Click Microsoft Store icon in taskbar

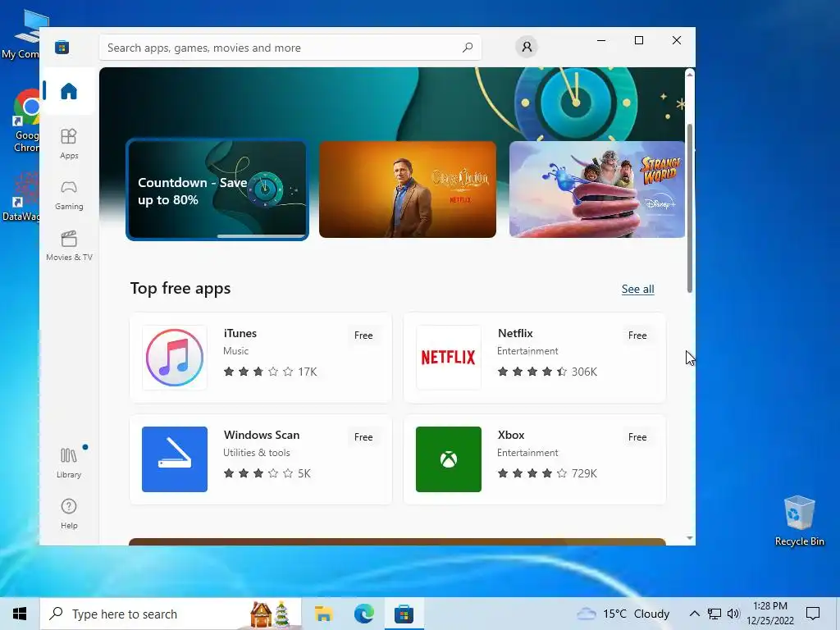click(x=404, y=614)
